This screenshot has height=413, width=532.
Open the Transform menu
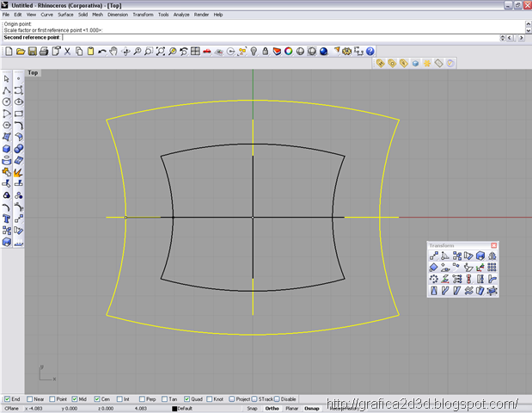[143, 15]
